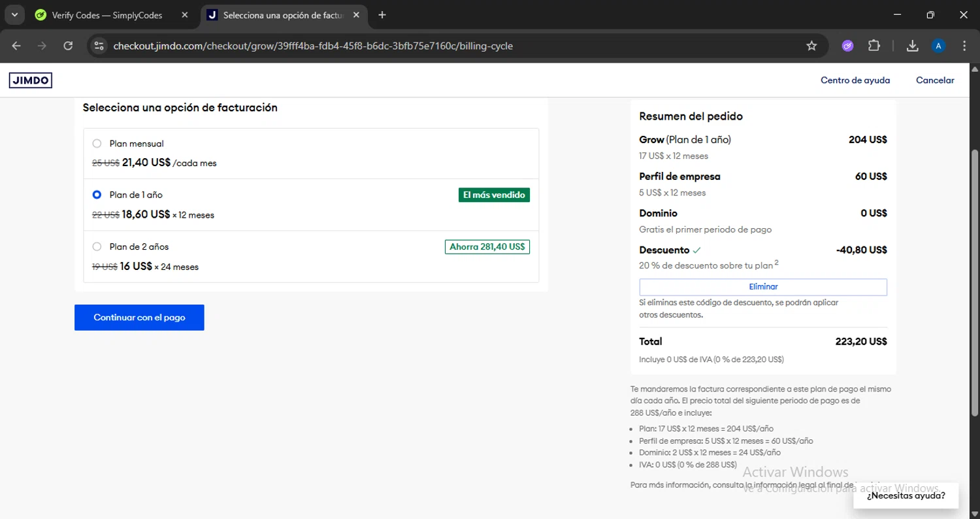980x519 pixels.
Task: Click the Incluye 0 US$ de IVA line
Action: [x=711, y=360]
